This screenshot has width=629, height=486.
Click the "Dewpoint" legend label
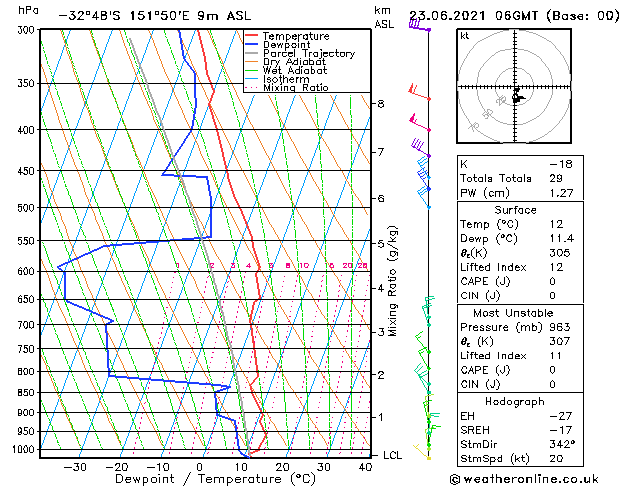tap(286, 45)
